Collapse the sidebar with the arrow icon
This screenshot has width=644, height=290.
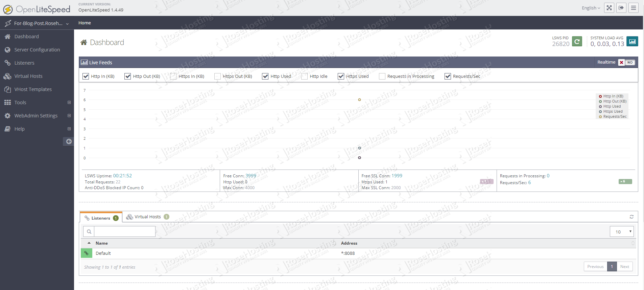69,141
